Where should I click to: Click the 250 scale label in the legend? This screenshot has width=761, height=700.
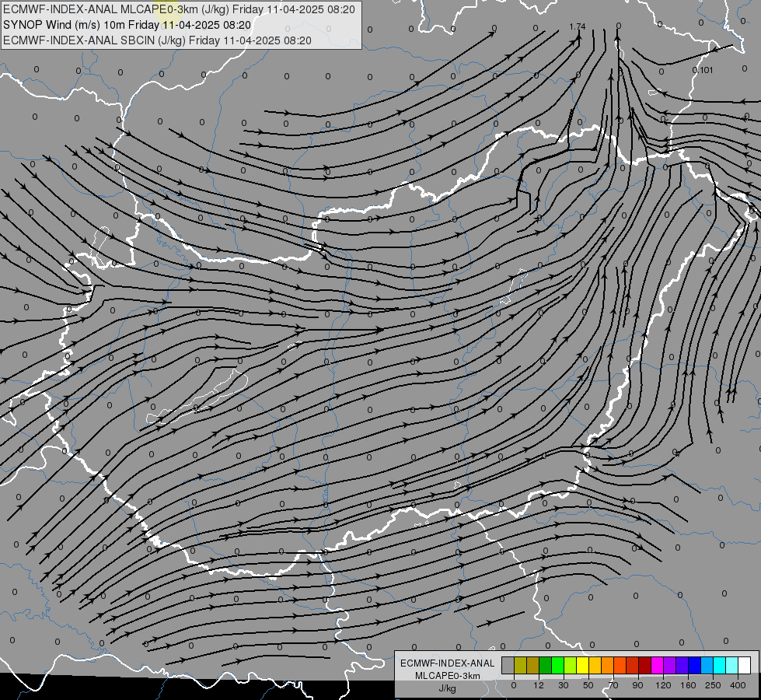pyautogui.click(x=713, y=685)
